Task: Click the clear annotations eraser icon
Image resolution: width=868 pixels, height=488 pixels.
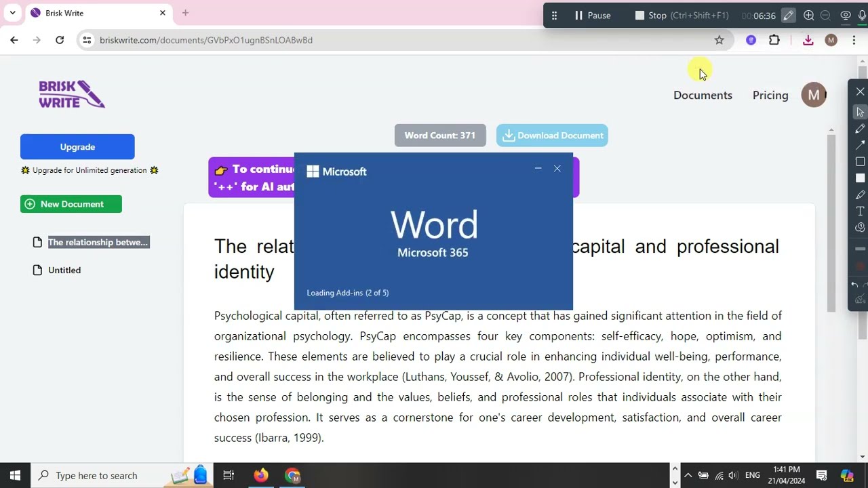Action: (860, 300)
